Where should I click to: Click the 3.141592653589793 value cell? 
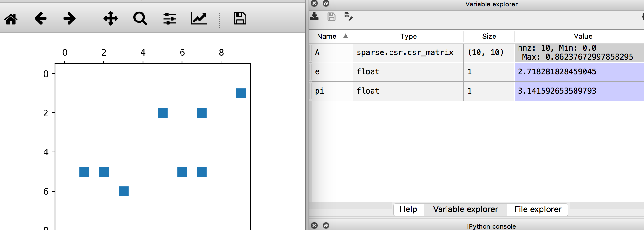pyautogui.click(x=579, y=91)
